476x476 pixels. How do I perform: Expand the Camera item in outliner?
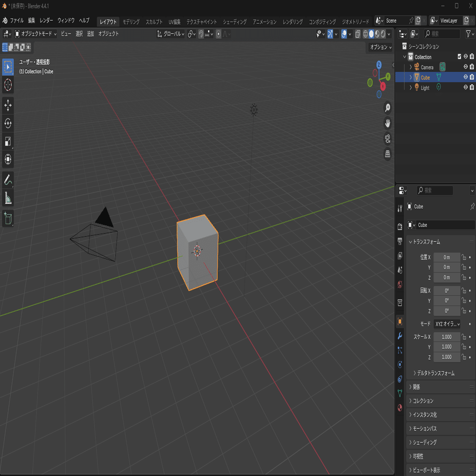410,67
